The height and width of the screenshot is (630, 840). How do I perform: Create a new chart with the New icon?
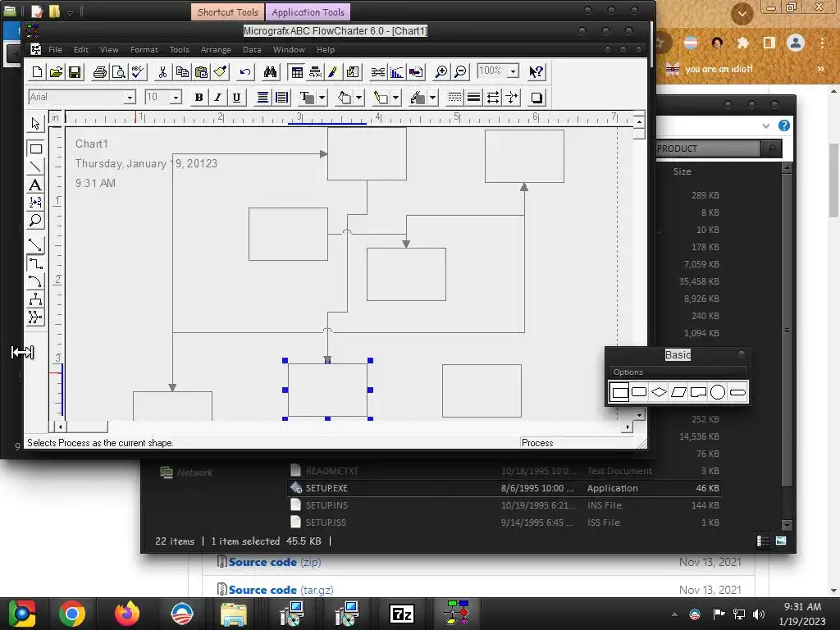tap(38, 72)
